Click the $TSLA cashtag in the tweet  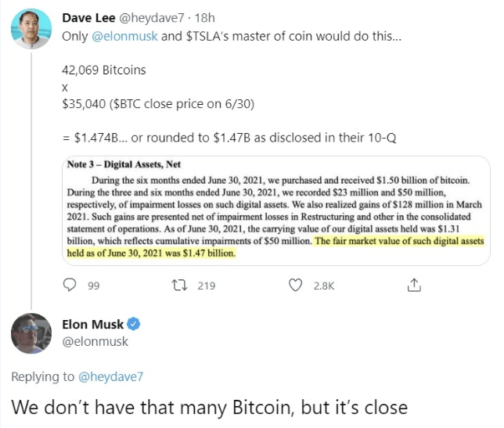(207, 37)
